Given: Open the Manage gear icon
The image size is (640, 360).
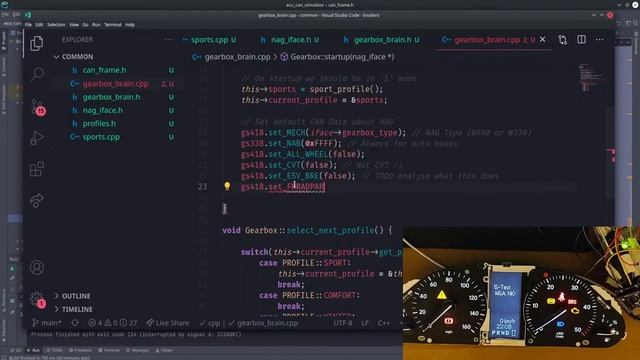Looking at the screenshot, I should (37, 299).
